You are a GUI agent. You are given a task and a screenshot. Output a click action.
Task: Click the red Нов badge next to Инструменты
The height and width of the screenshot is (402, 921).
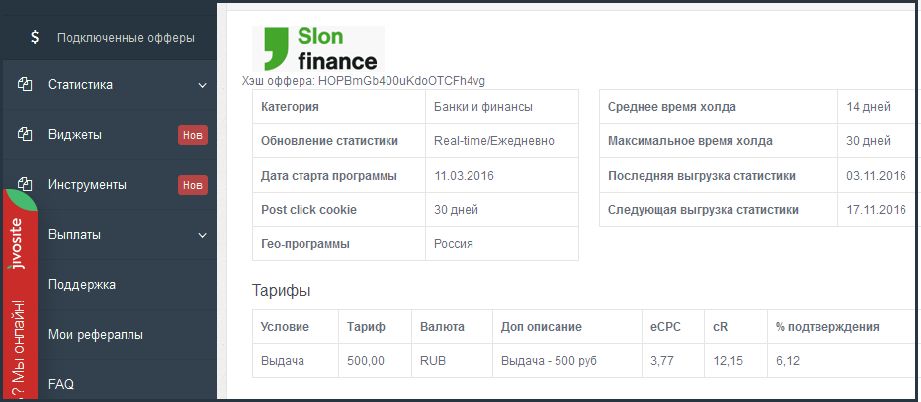tap(193, 185)
